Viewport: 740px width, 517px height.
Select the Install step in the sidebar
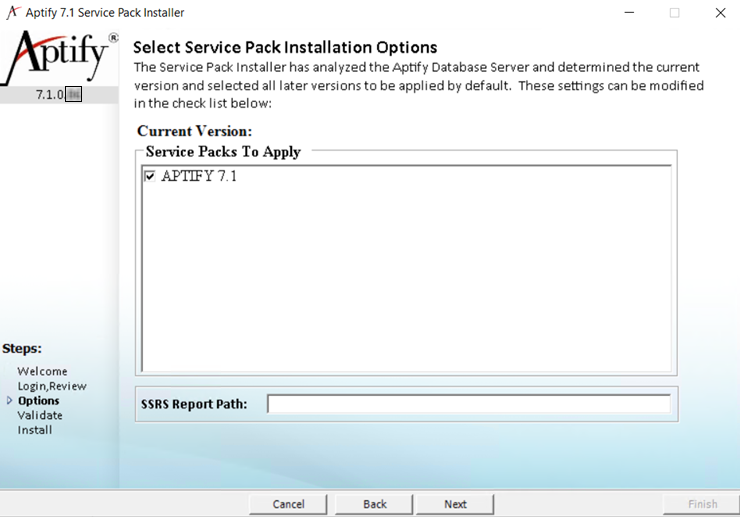click(35, 430)
